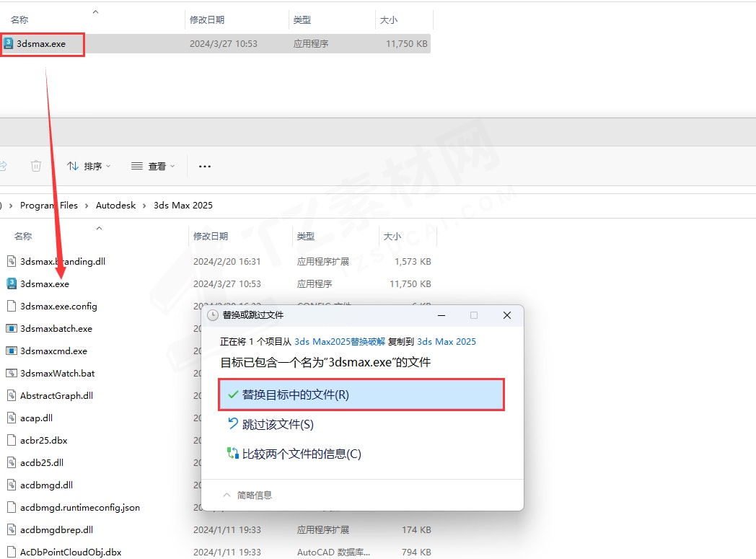Navigate to Autodesk in the breadcrumb
The image size is (756, 559).
pyautogui.click(x=115, y=206)
